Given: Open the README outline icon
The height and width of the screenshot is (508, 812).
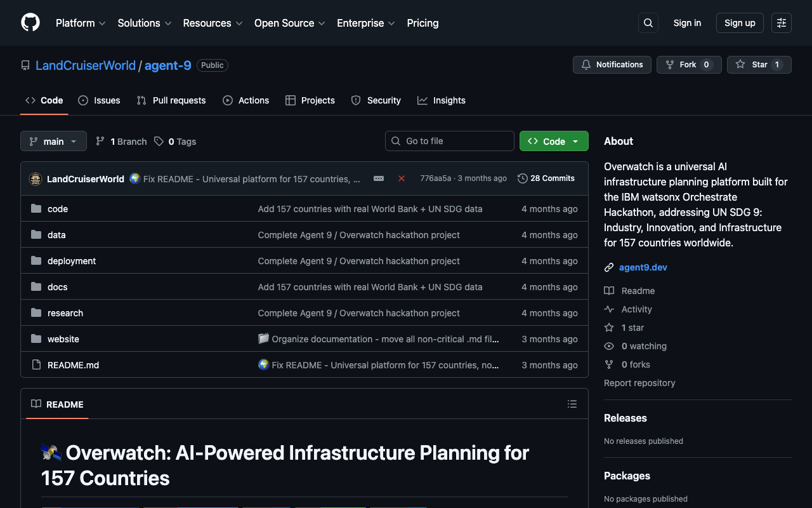Looking at the screenshot, I should click(572, 404).
